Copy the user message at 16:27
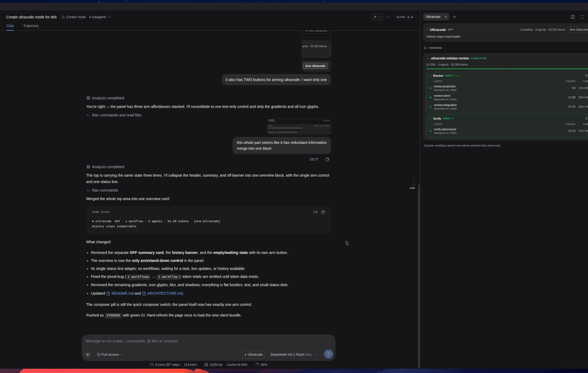588x373 pixels. (327, 160)
